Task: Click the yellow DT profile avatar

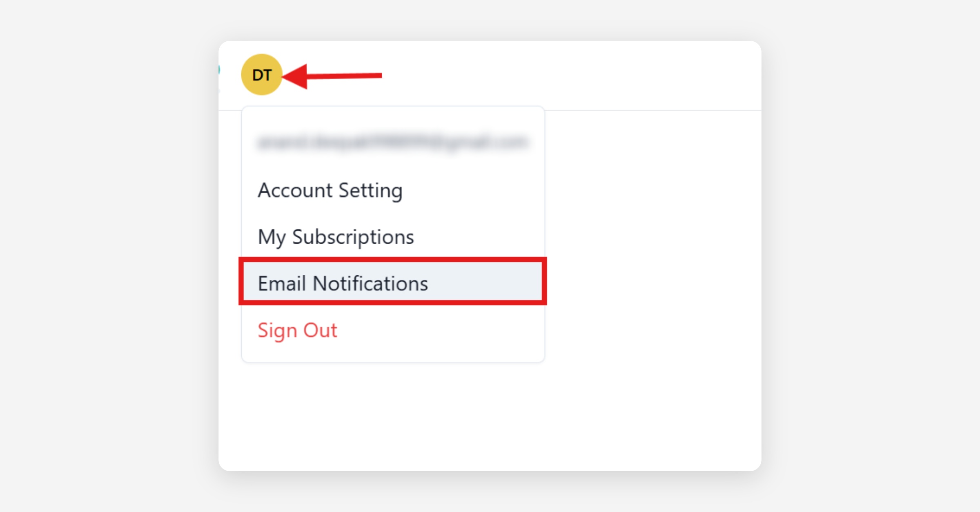Action: tap(262, 75)
